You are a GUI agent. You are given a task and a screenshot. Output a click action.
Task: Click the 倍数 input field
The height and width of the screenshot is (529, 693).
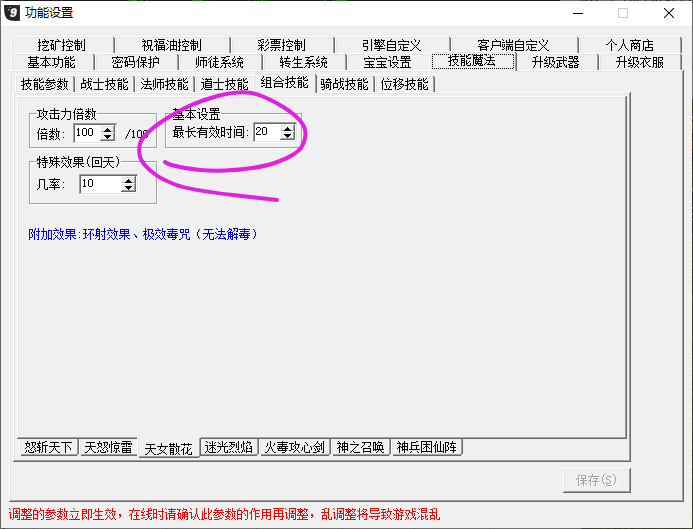click(x=86, y=133)
